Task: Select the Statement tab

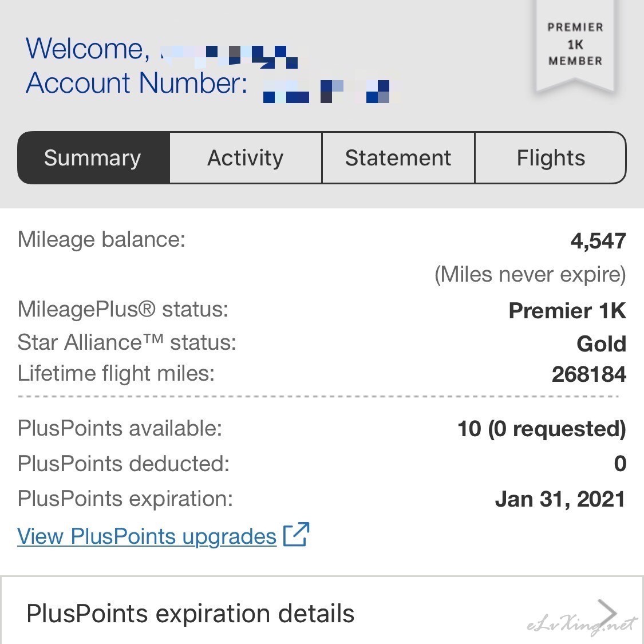Action: click(398, 158)
